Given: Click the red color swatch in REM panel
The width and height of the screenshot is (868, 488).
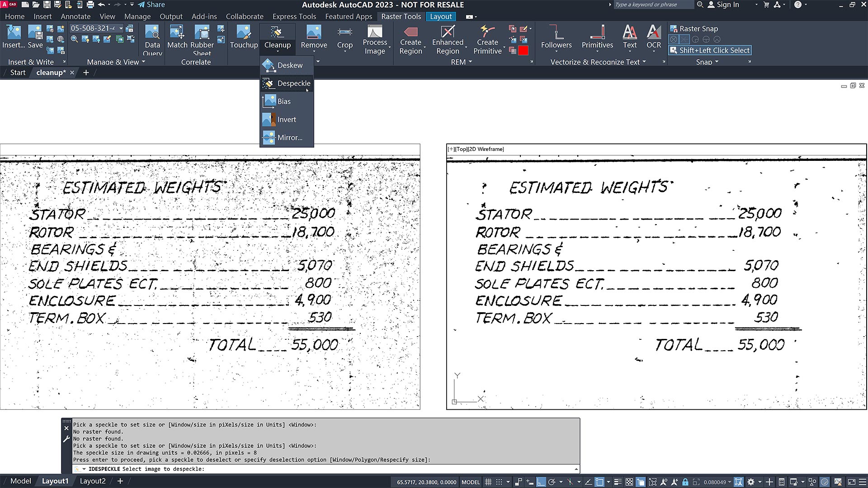Looking at the screenshot, I should point(523,51).
